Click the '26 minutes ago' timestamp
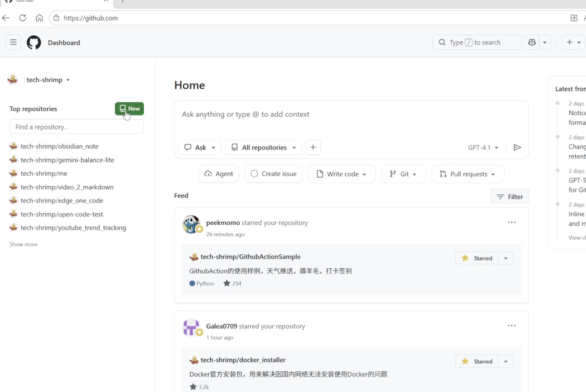 coord(225,234)
